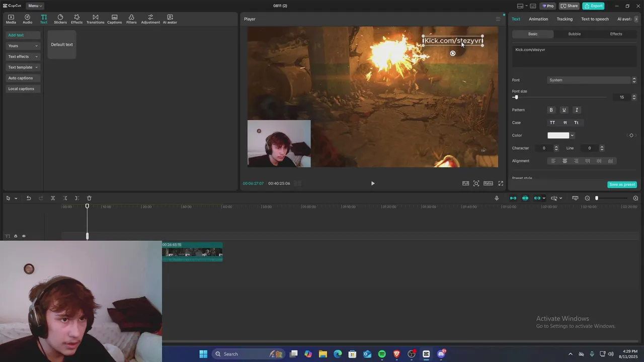
Task: Open the Transitions panel
Action: (x=95, y=19)
